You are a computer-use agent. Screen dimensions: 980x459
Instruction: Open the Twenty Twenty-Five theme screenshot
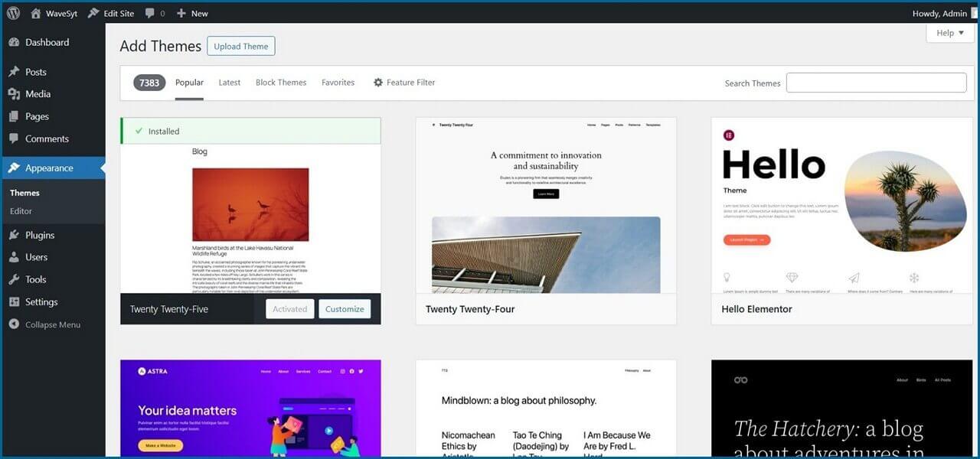[250, 219]
